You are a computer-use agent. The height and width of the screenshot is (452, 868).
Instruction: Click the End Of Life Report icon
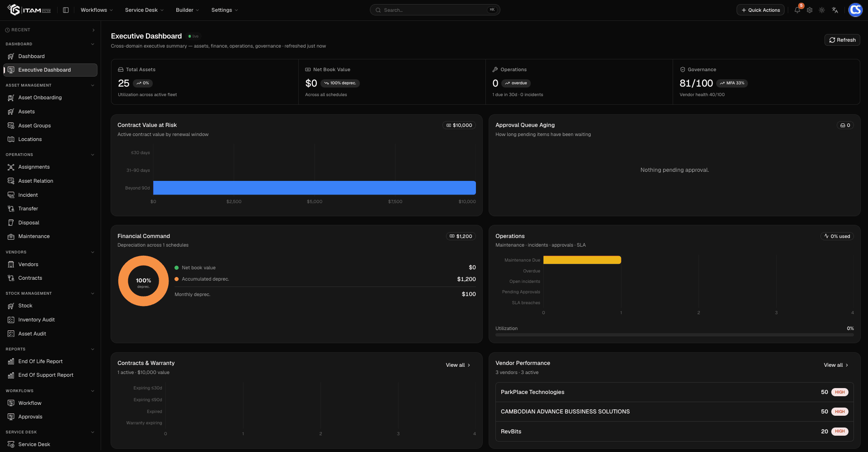tap(11, 361)
